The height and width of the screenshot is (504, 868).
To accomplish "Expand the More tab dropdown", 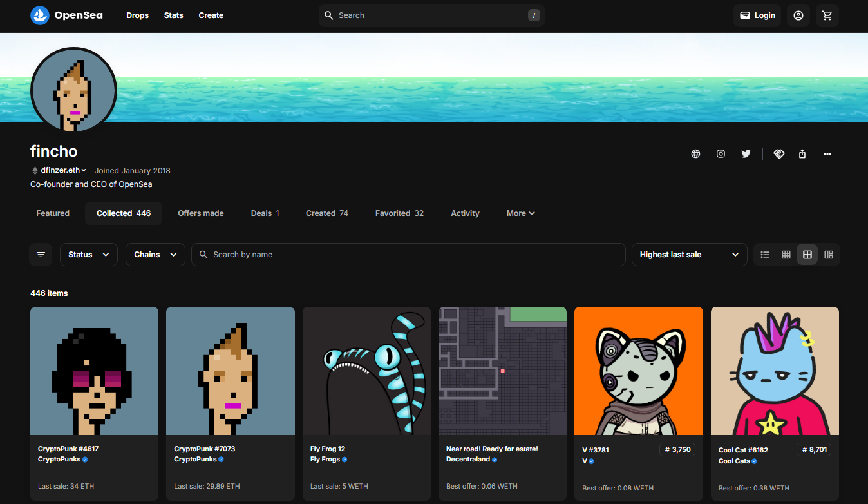I will pos(520,213).
